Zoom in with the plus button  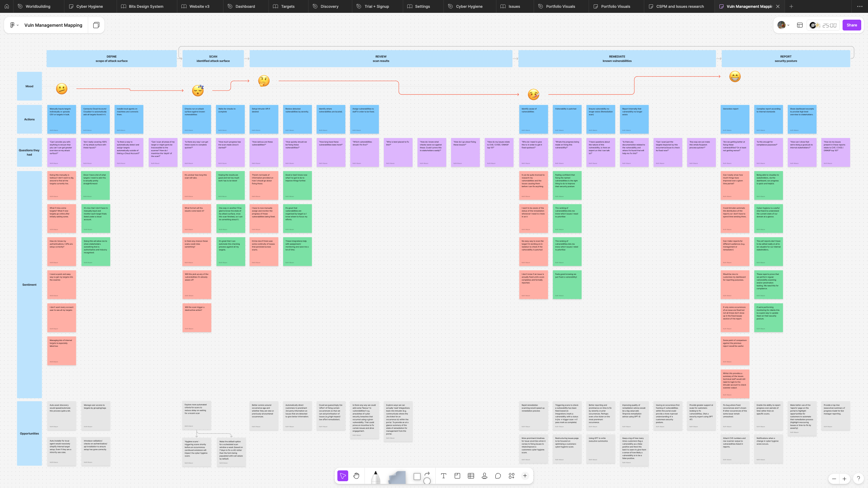(x=845, y=479)
